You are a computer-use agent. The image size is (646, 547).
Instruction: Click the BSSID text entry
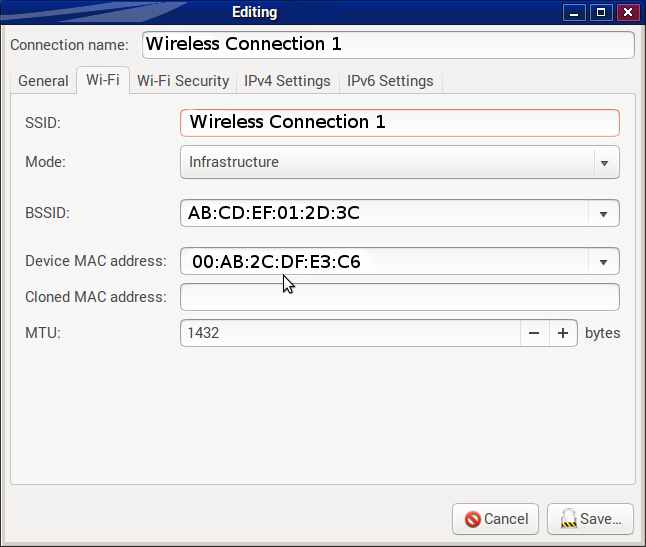[385, 213]
